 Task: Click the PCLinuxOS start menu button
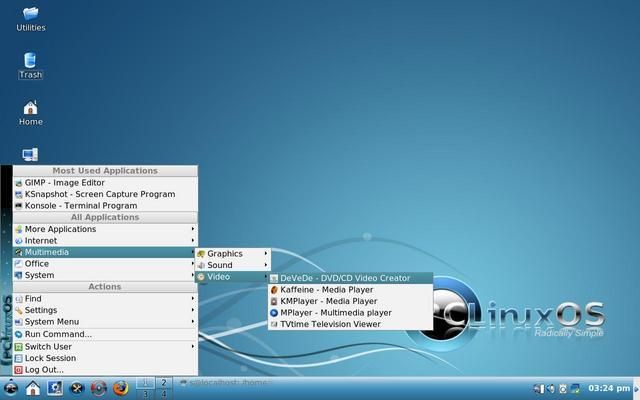(x=10, y=388)
